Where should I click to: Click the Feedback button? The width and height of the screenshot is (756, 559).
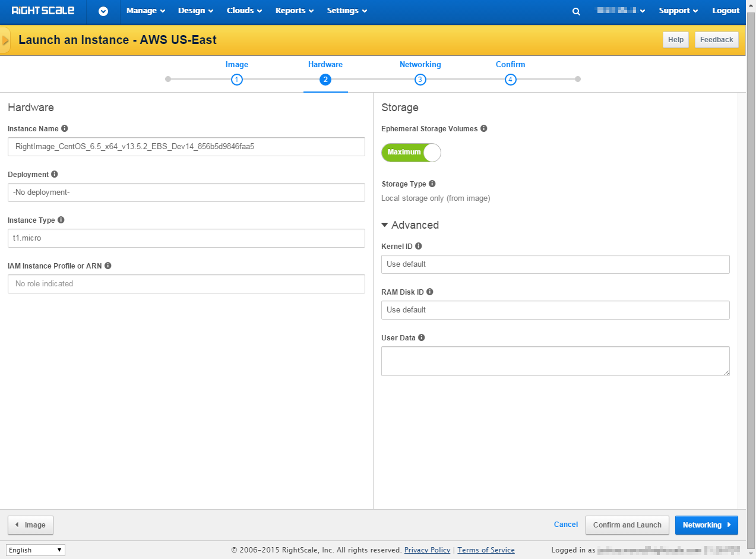(x=717, y=40)
